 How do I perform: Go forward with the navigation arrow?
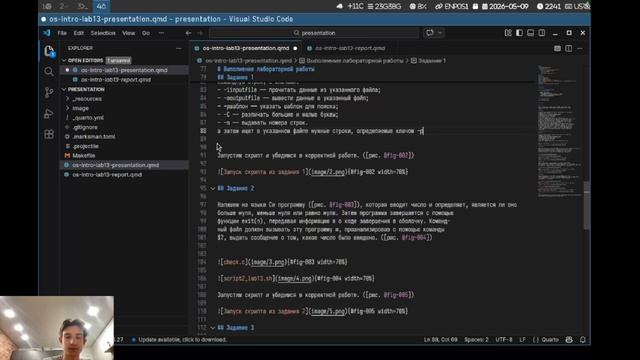click(200, 33)
